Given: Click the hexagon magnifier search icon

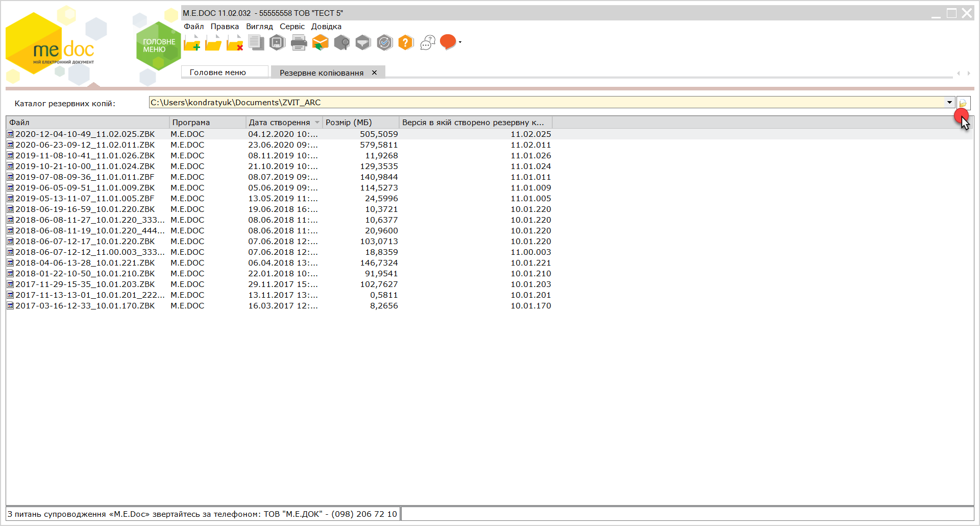Looking at the screenshot, I should coord(342,43).
